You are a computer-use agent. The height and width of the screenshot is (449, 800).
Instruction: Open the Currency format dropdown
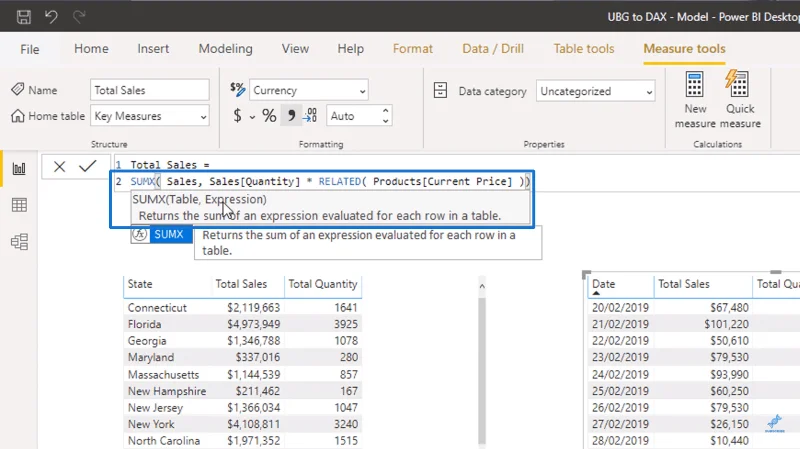(x=309, y=90)
